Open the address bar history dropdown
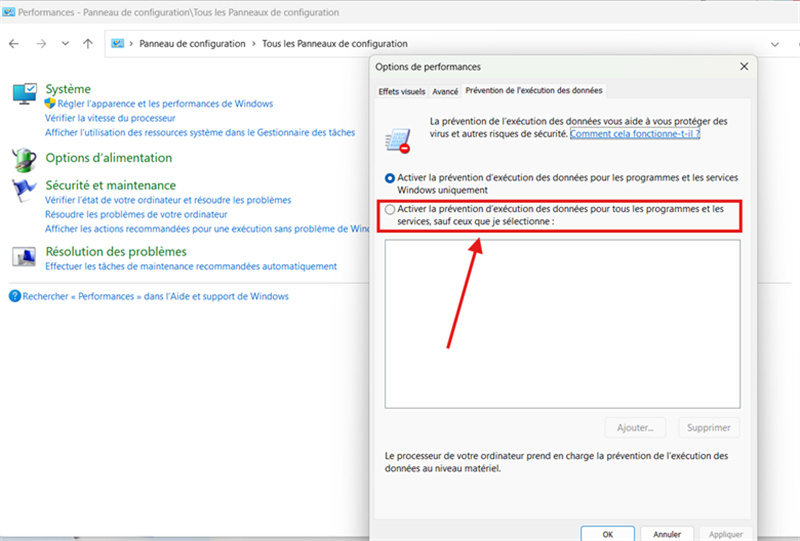The height and width of the screenshot is (541, 800). [x=774, y=44]
